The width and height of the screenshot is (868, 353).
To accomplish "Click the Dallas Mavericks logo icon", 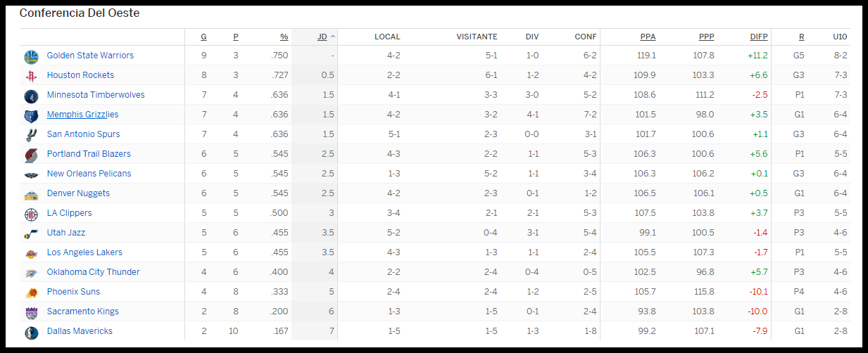I will [x=31, y=332].
